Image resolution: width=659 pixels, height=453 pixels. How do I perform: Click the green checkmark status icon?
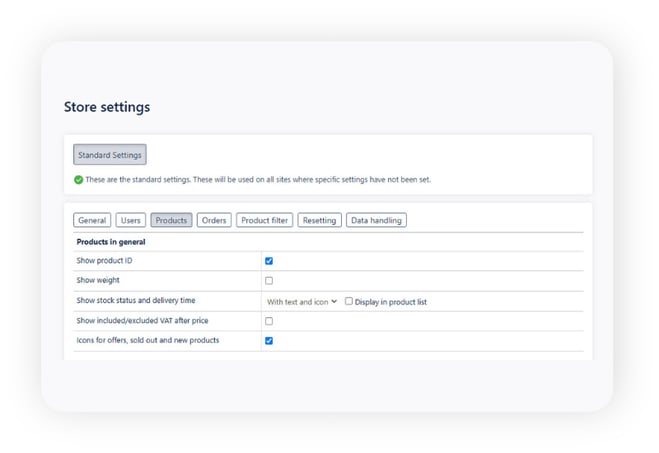pyautogui.click(x=78, y=180)
